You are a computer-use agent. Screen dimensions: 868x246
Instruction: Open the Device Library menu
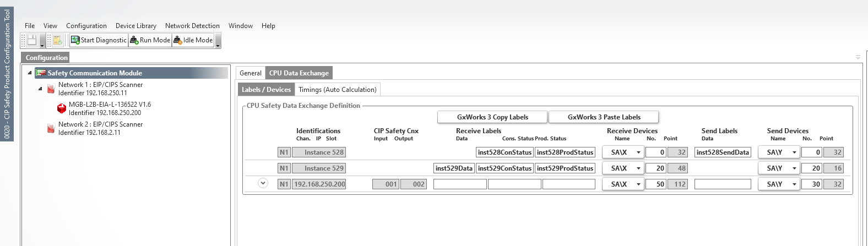(x=135, y=26)
